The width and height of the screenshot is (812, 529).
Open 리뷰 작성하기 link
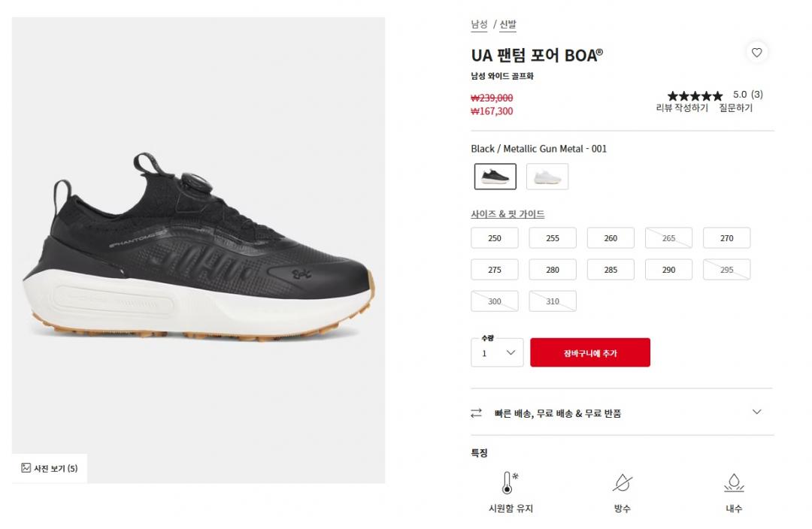(x=681, y=107)
